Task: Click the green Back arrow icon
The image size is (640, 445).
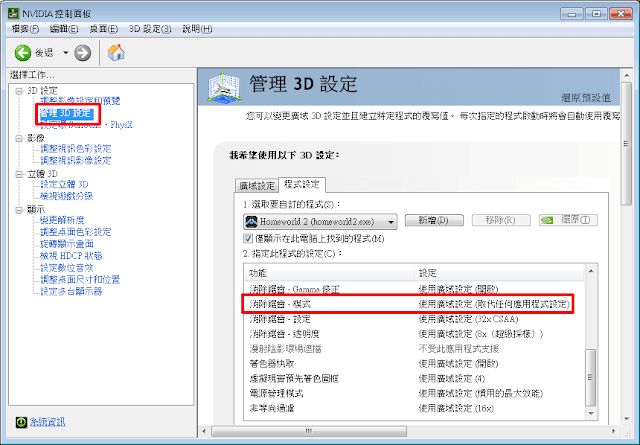Action: coord(22,53)
